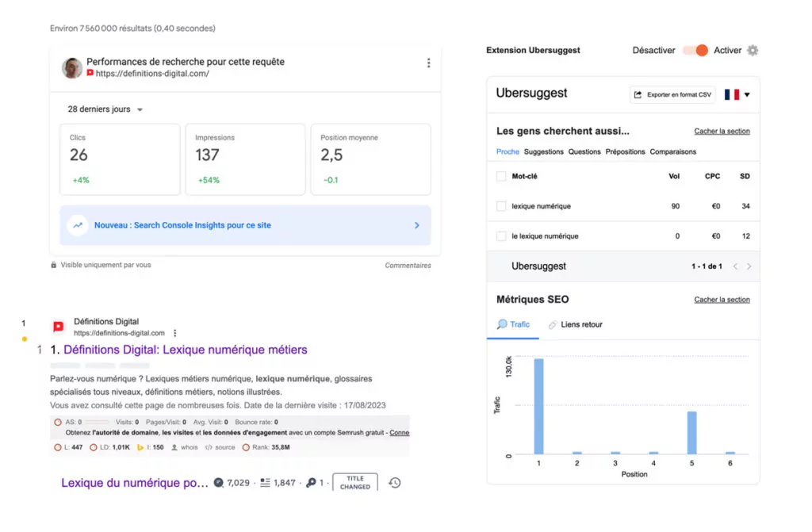Click traffic bar for position 1

tap(538, 406)
